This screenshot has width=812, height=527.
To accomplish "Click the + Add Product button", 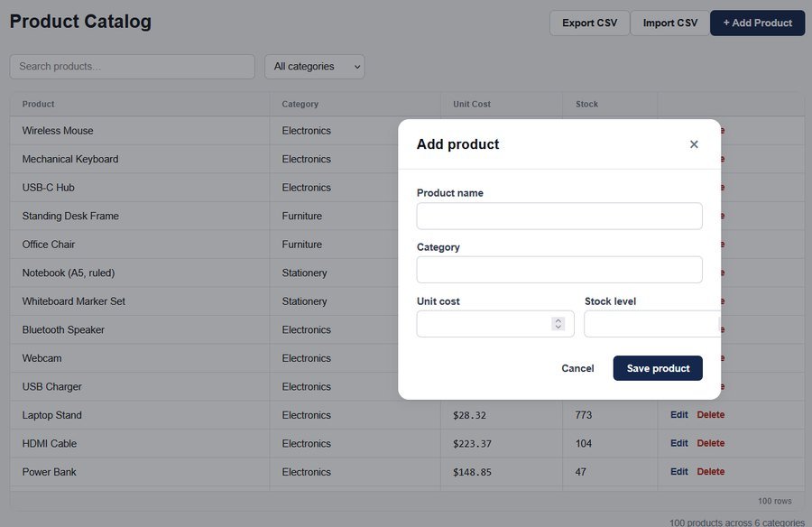I will [x=757, y=23].
